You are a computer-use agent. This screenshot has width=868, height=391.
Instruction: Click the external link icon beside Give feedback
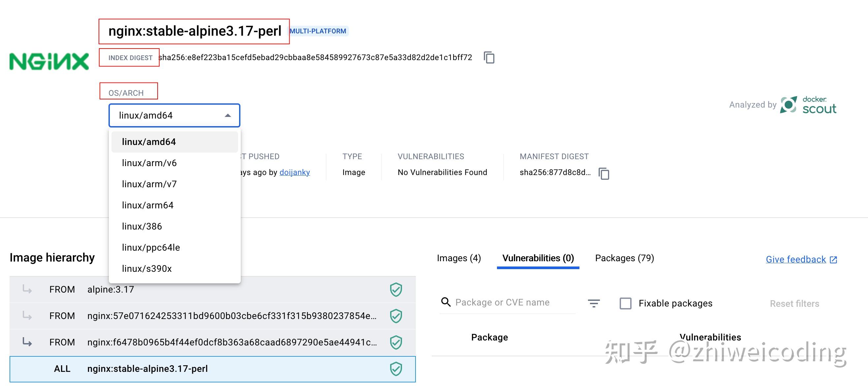pyautogui.click(x=833, y=260)
